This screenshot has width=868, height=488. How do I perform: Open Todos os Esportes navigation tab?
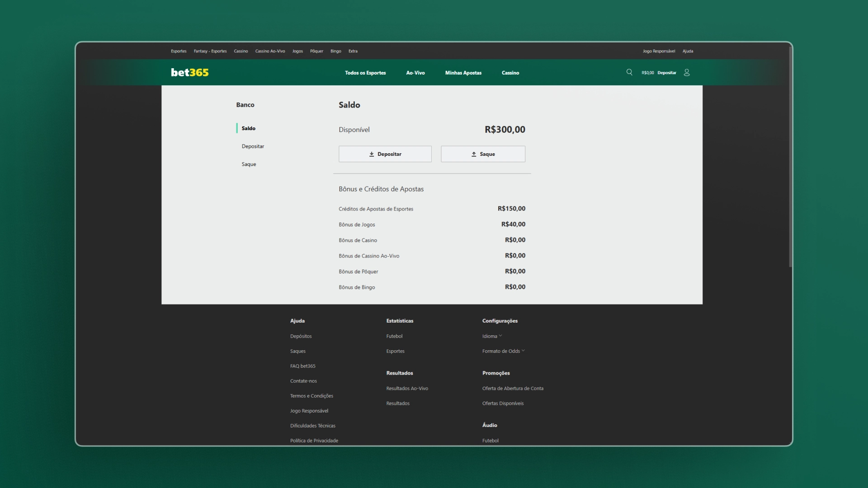[365, 73]
